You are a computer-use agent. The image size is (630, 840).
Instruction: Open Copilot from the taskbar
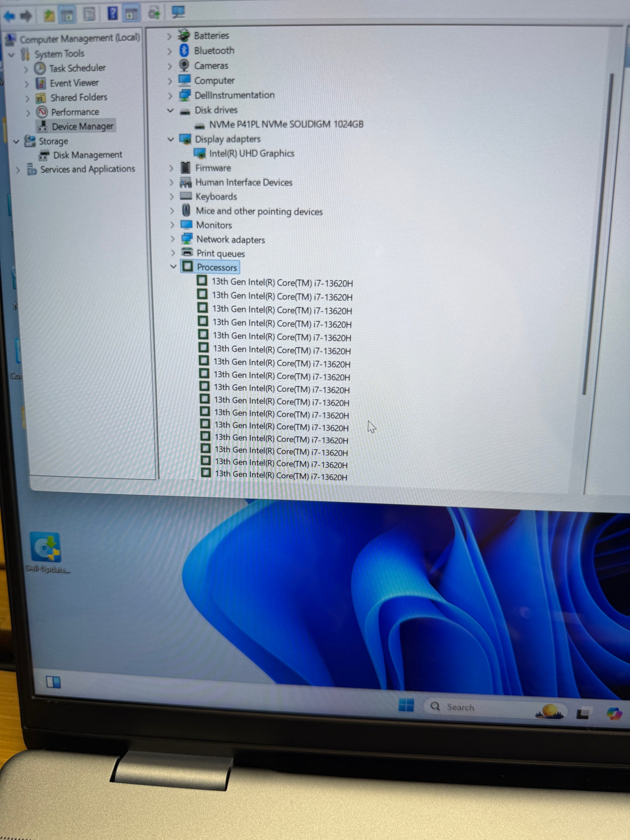pos(614,713)
